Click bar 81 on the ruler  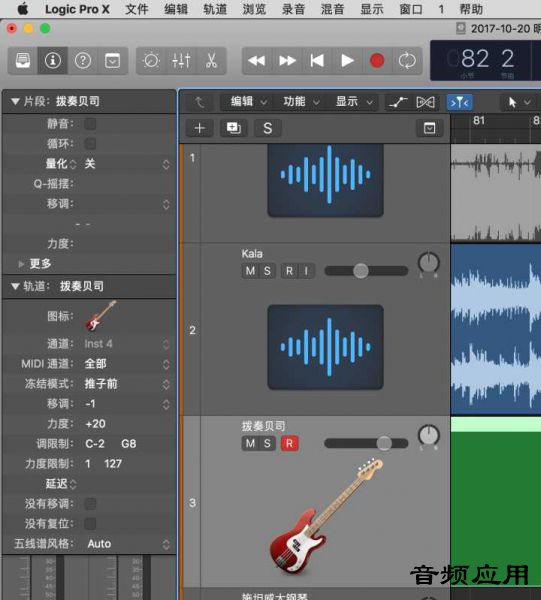(x=479, y=121)
